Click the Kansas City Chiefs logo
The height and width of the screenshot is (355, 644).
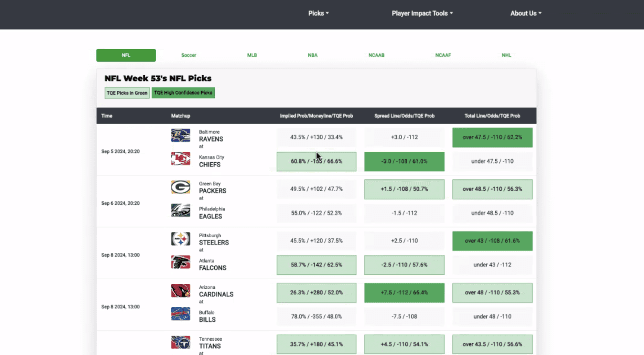click(x=181, y=159)
